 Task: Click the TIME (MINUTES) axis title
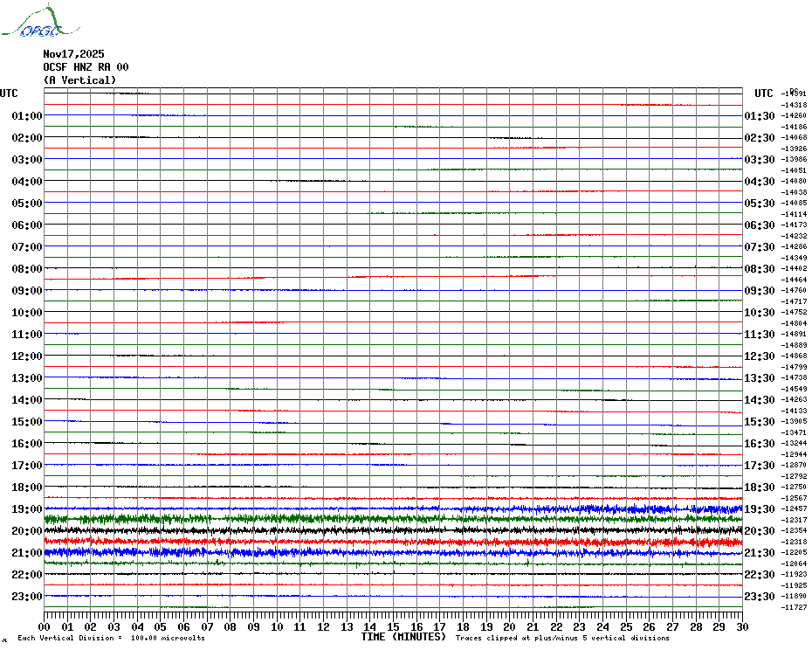(x=403, y=637)
